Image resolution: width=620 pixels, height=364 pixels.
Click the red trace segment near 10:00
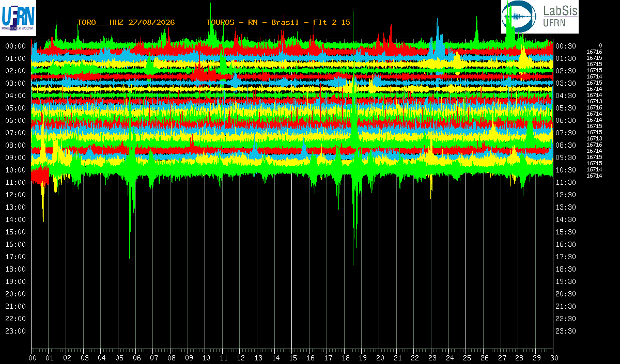point(40,175)
